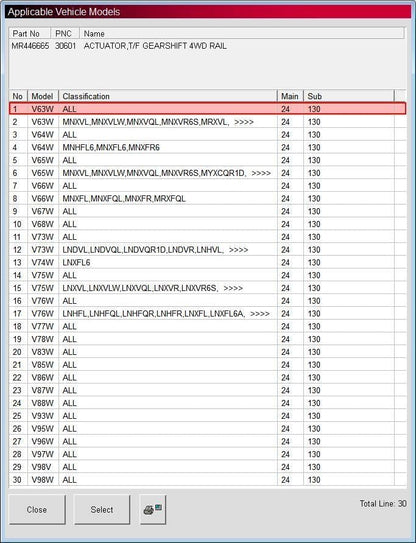Expand the >>>> in row 2
Viewport: 416px width, 543px height.
pyautogui.click(x=244, y=122)
